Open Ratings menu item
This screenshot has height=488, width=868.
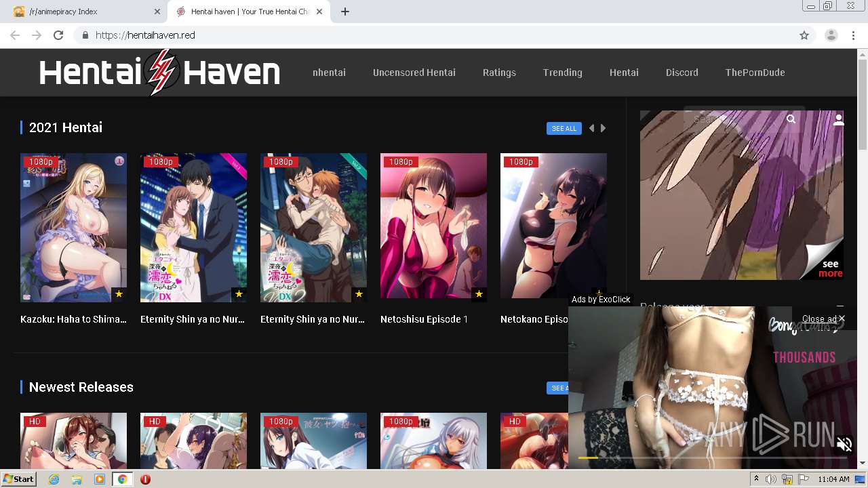tap(499, 73)
